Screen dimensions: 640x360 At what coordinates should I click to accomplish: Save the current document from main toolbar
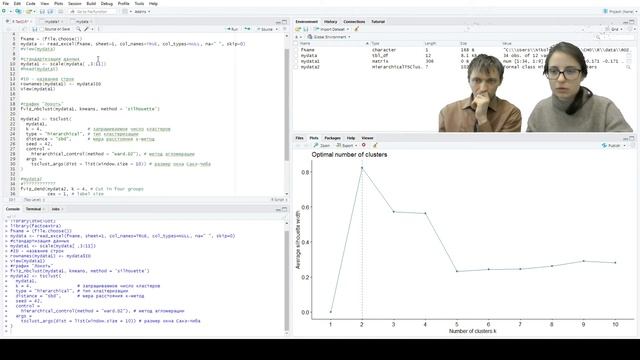pos(42,11)
